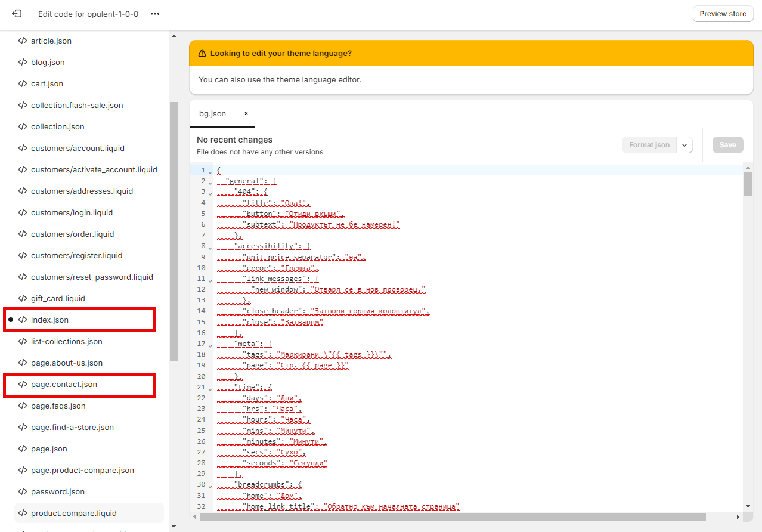Click the code icon beside cart.json

point(23,84)
